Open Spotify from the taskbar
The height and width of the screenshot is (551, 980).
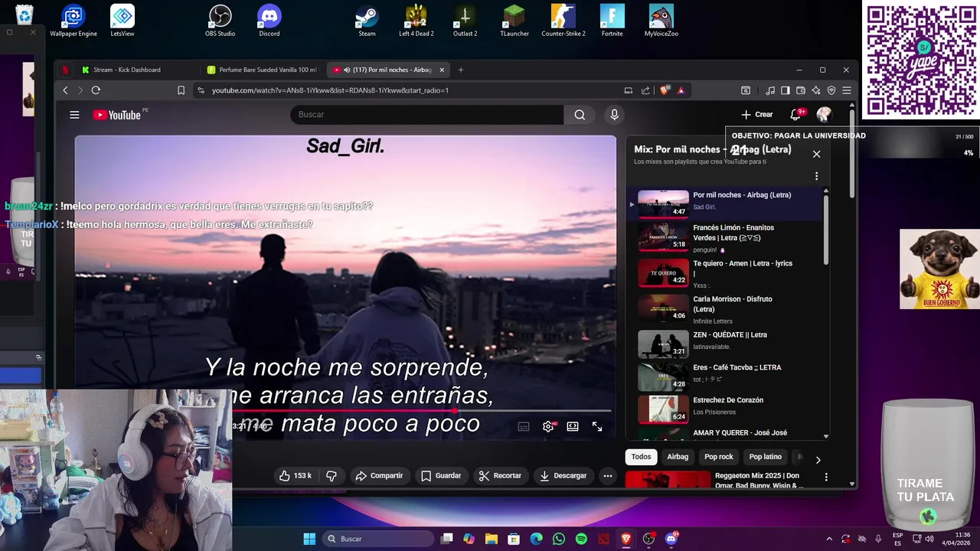[x=581, y=539]
